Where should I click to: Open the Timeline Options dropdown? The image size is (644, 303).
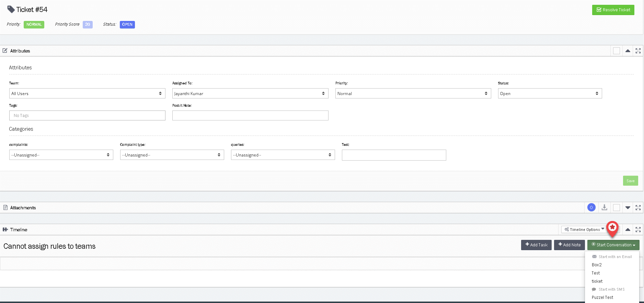[584, 230]
